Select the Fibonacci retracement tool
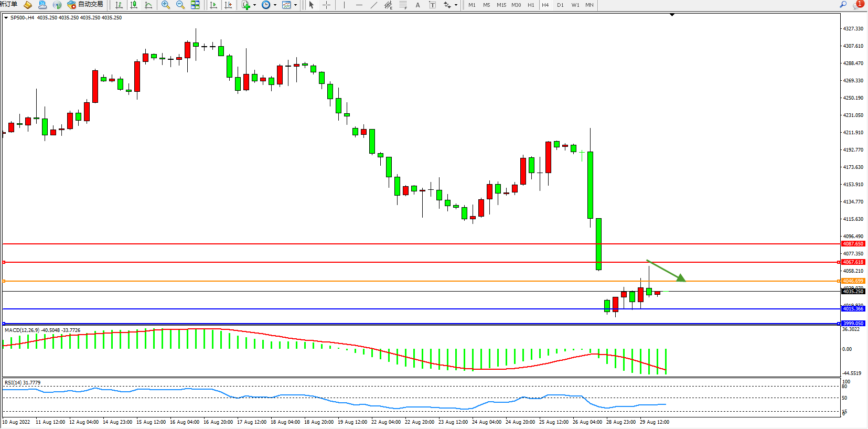Viewport: 868px width, 429px height. (403, 5)
